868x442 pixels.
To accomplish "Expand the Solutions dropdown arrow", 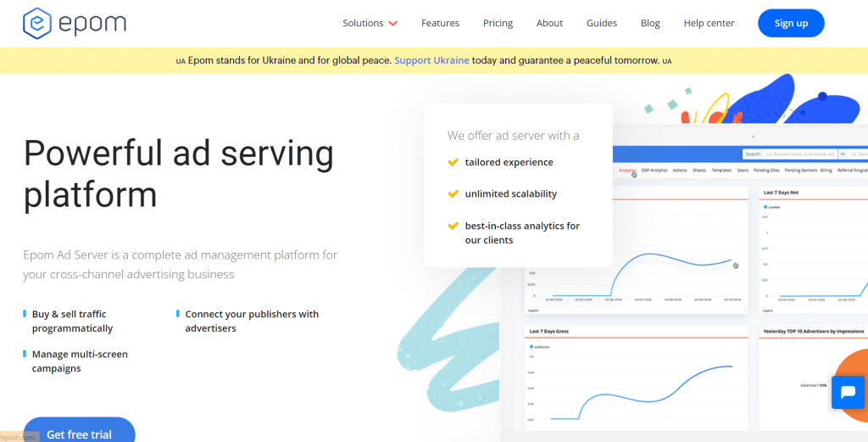I will coord(393,23).
